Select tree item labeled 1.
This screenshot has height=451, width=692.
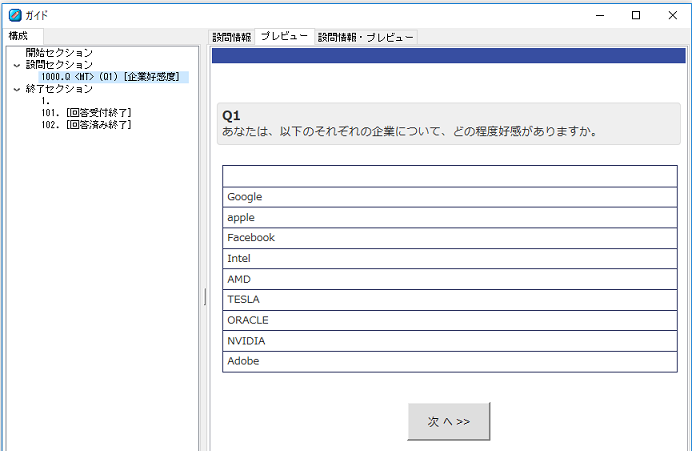[x=46, y=101]
